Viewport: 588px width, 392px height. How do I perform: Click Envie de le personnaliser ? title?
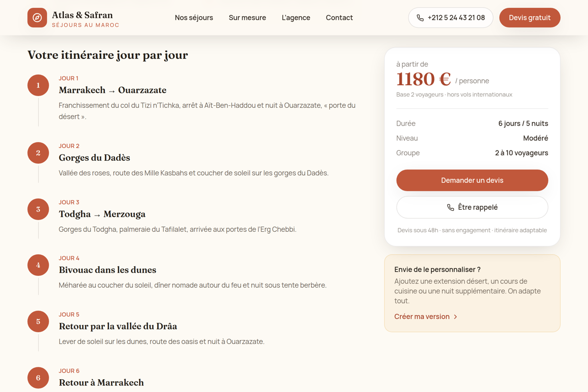[438, 269]
